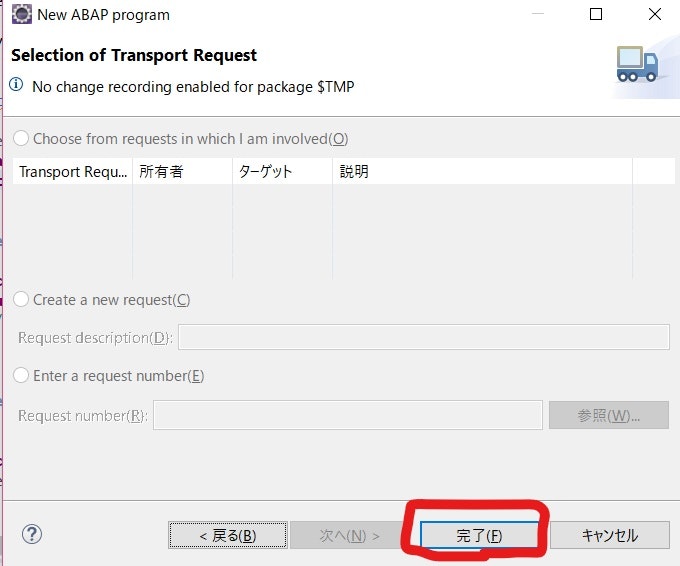
Task: Minimize the New ABAP program window
Action: 538,14
